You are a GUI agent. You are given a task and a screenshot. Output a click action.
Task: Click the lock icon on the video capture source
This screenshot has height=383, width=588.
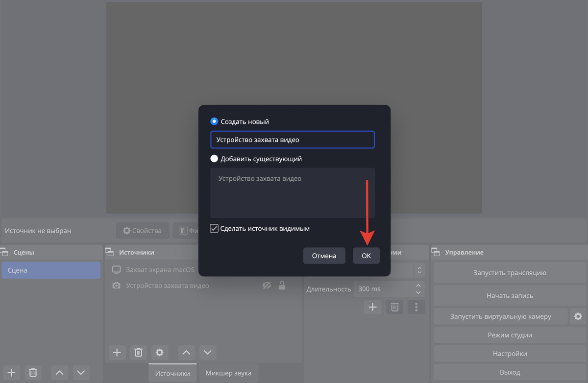(x=282, y=286)
